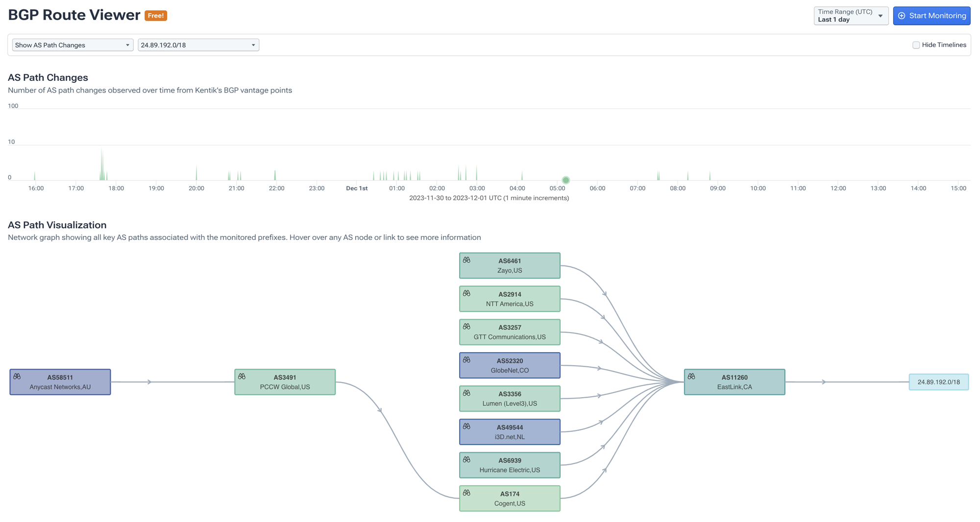Screen dimensions: 980x522
Task: Enable the Hide Timelines checkbox
Action: pos(916,45)
